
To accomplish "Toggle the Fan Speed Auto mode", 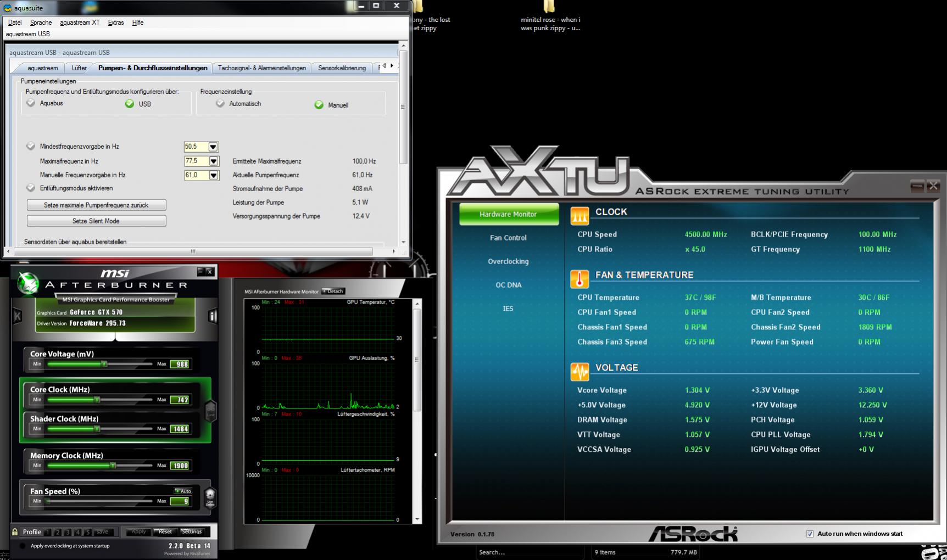I will coord(183,491).
